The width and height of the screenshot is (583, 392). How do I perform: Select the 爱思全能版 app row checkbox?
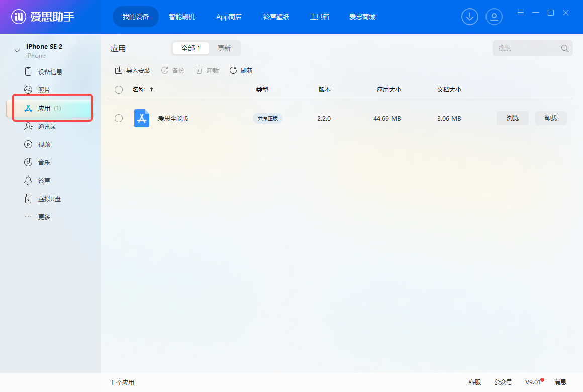119,118
